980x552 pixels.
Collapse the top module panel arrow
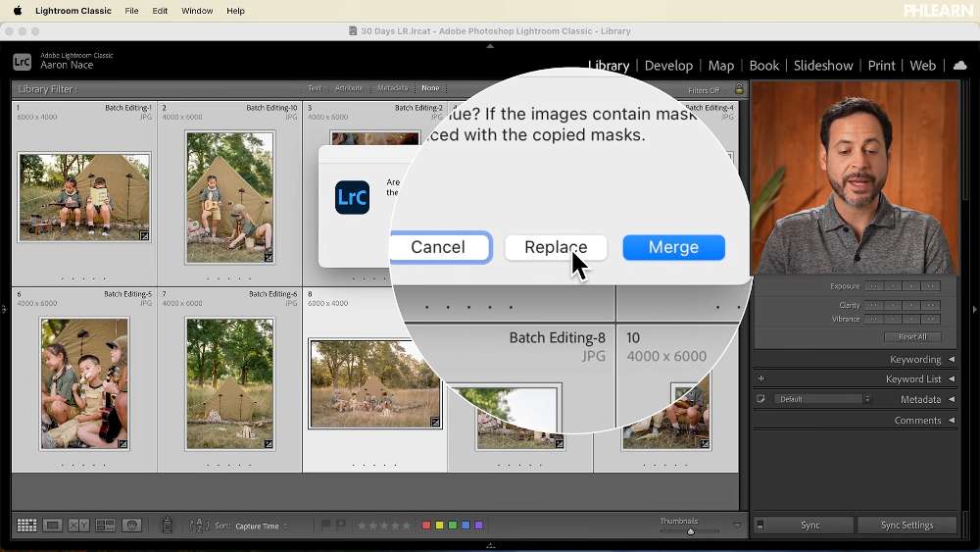pos(490,46)
